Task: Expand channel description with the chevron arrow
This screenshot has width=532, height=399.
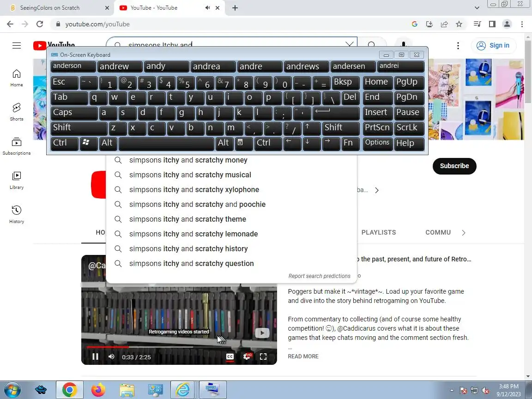Action: pyautogui.click(x=377, y=190)
